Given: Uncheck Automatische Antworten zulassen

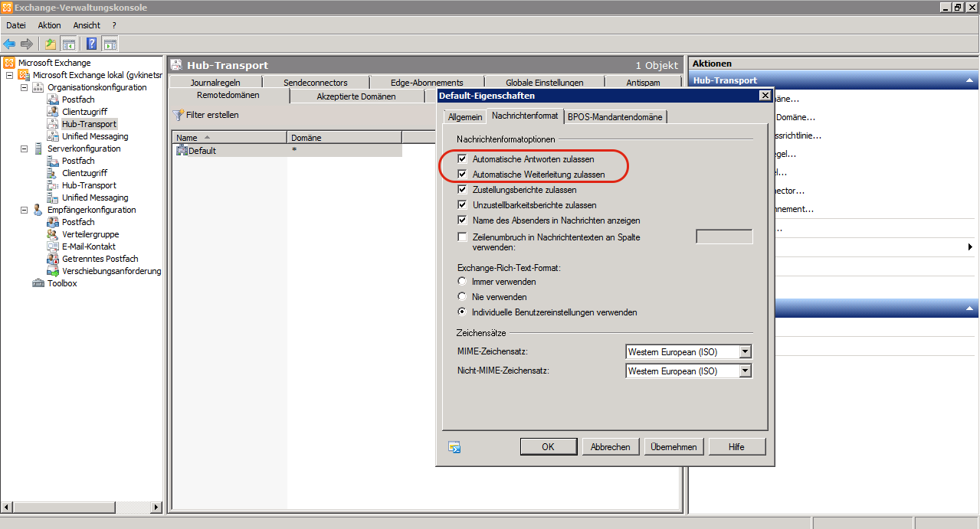Looking at the screenshot, I should tap(462, 159).
